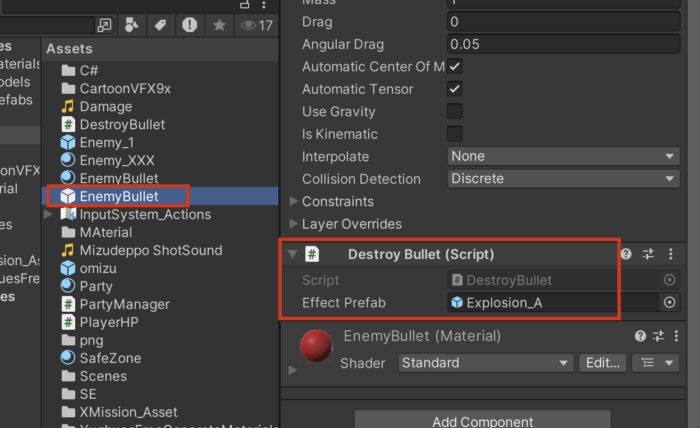Open the Collision Detection dropdown
This screenshot has width=700, height=428.
[x=563, y=179]
